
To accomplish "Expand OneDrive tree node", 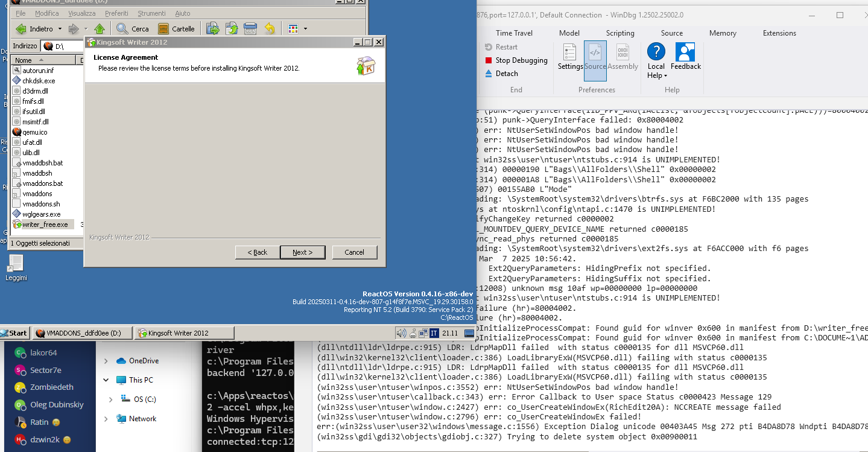I will pos(106,361).
